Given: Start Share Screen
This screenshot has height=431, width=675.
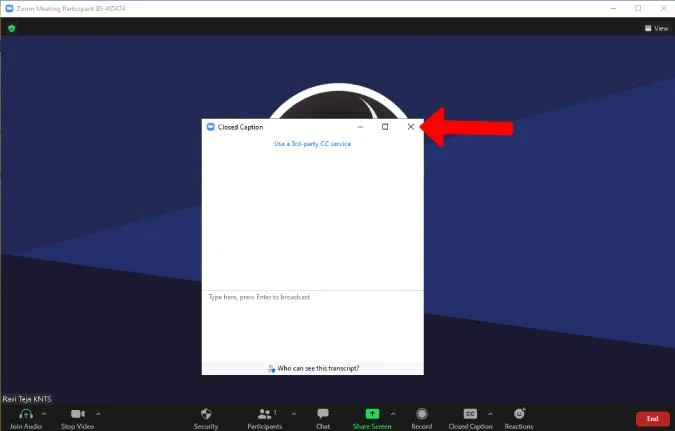Looking at the screenshot, I should (x=372, y=419).
